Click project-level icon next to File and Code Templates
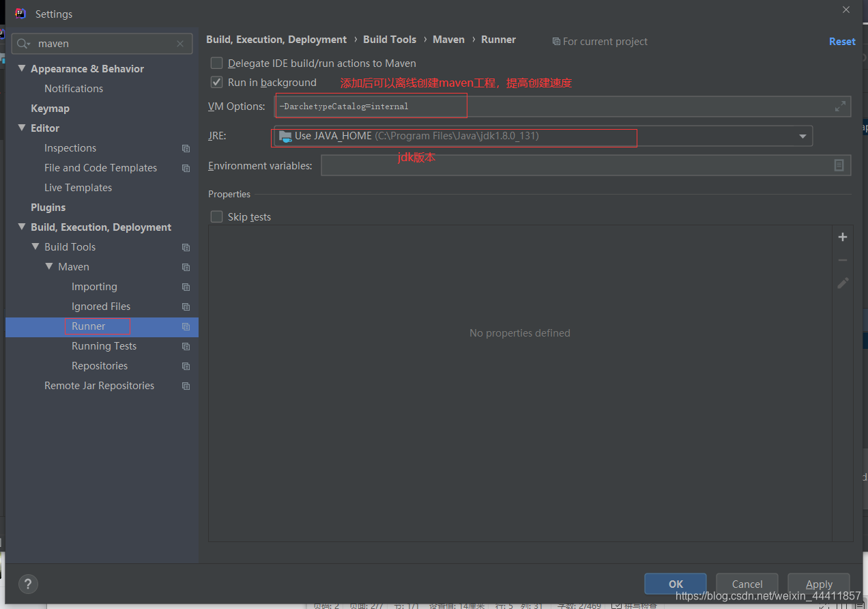Viewport: 868px width, 609px height. 186,168
